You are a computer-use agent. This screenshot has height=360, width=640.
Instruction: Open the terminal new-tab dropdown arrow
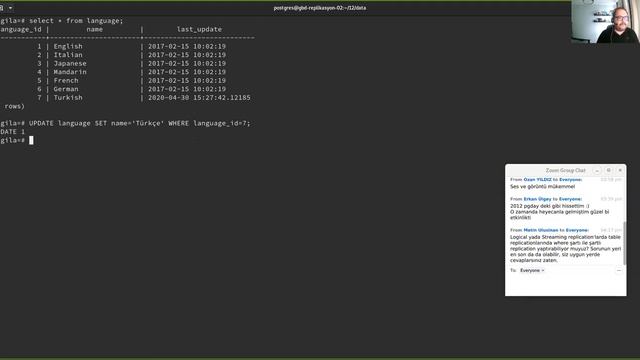pyautogui.click(x=11, y=8)
